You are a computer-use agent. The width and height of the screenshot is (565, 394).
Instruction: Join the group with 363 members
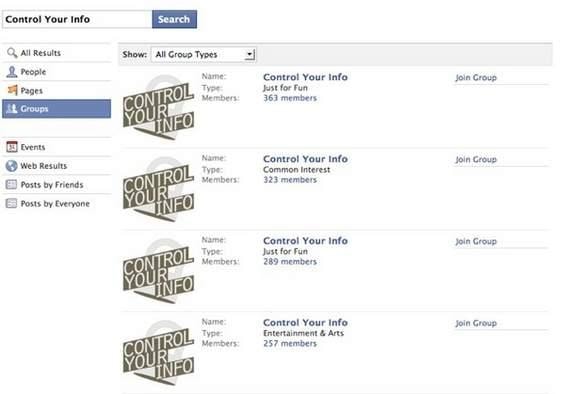[476, 78]
